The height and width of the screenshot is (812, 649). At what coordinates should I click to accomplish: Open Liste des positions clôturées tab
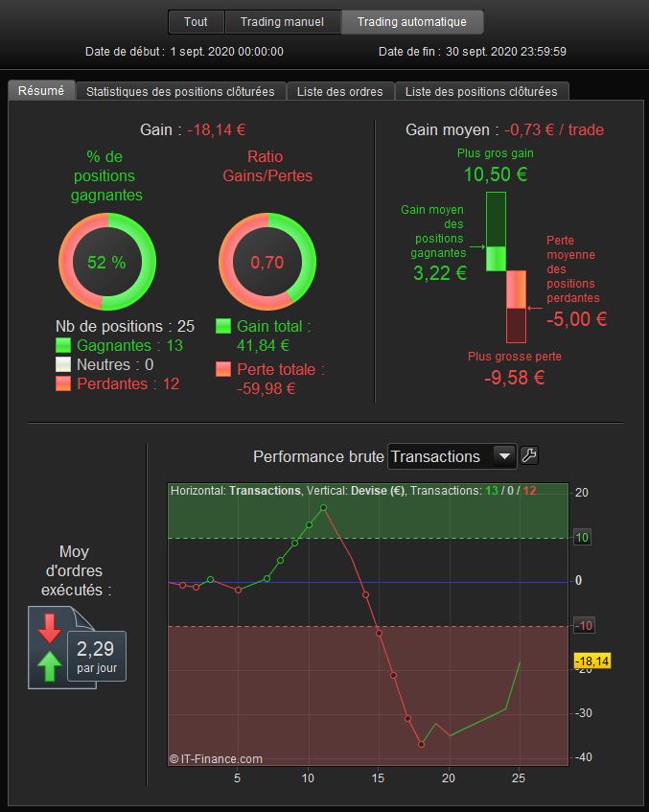click(x=481, y=92)
